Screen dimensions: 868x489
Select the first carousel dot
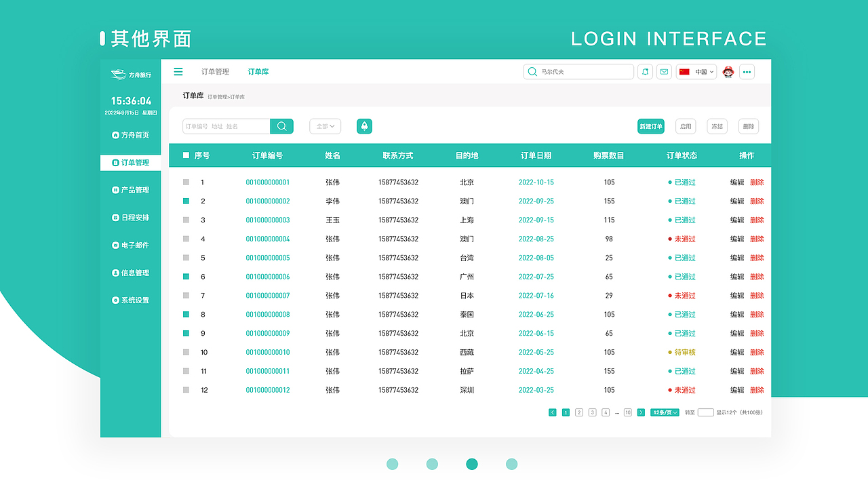coord(393,464)
